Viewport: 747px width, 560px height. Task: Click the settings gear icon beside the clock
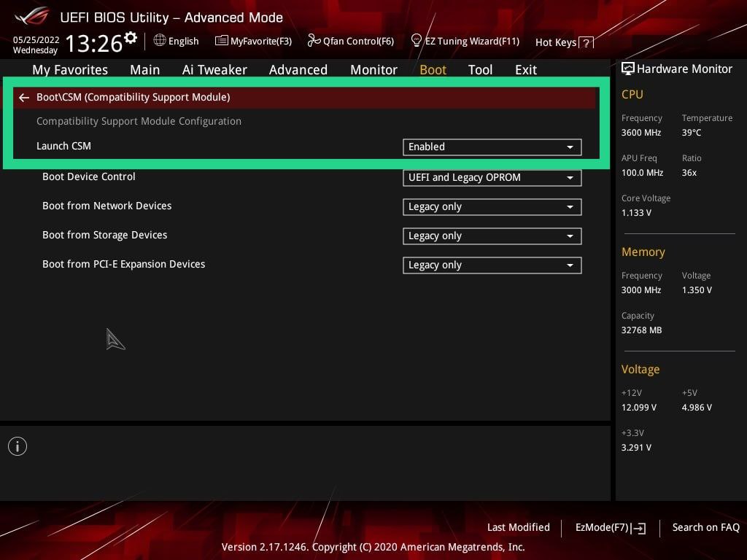pyautogui.click(x=131, y=37)
